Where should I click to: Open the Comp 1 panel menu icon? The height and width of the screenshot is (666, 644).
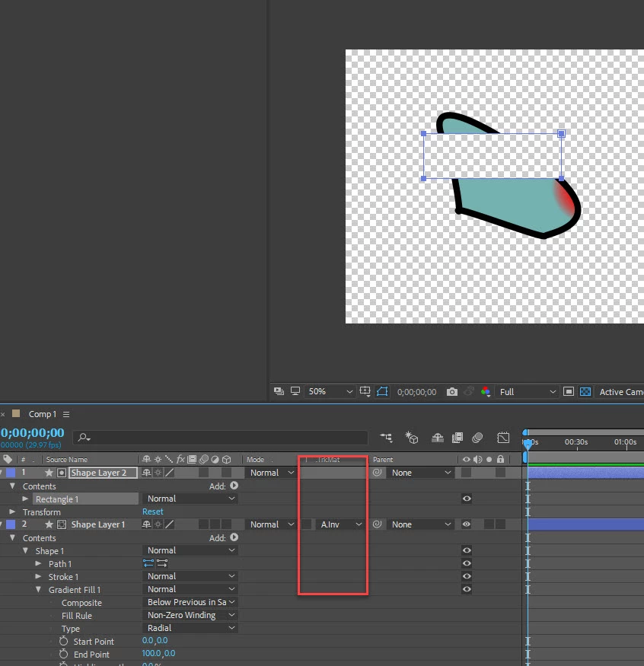(x=66, y=414)
